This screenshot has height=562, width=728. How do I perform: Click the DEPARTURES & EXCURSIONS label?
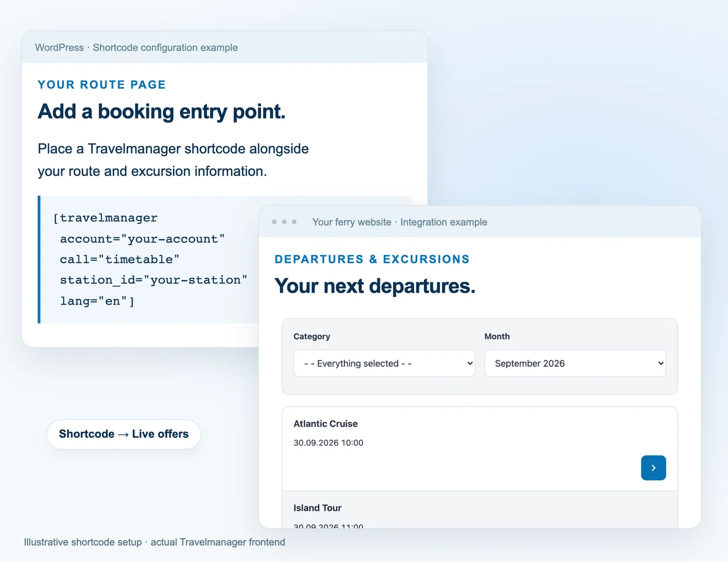[372, 259]
